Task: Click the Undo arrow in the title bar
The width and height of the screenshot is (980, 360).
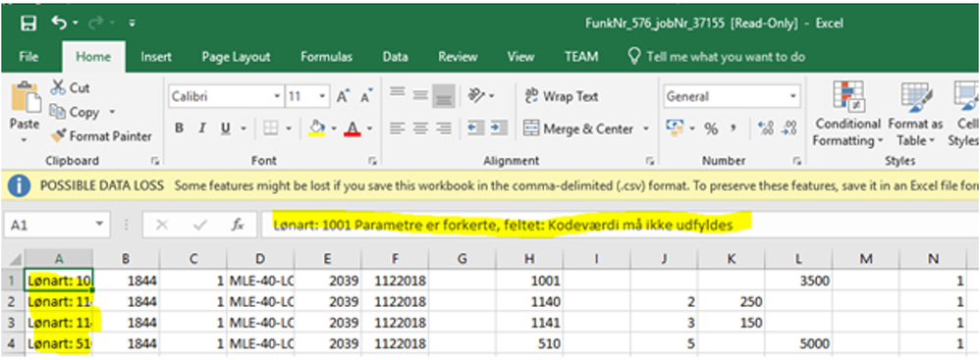Action: click(x=59, y=24)
